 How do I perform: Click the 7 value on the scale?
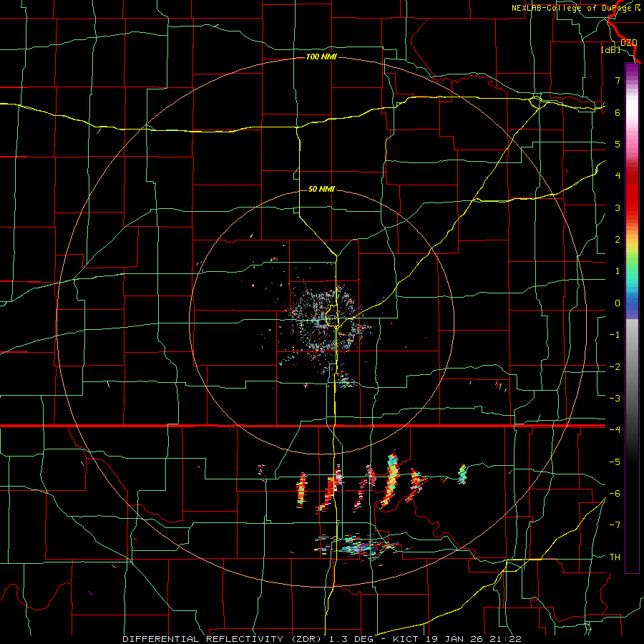point(618,80)
